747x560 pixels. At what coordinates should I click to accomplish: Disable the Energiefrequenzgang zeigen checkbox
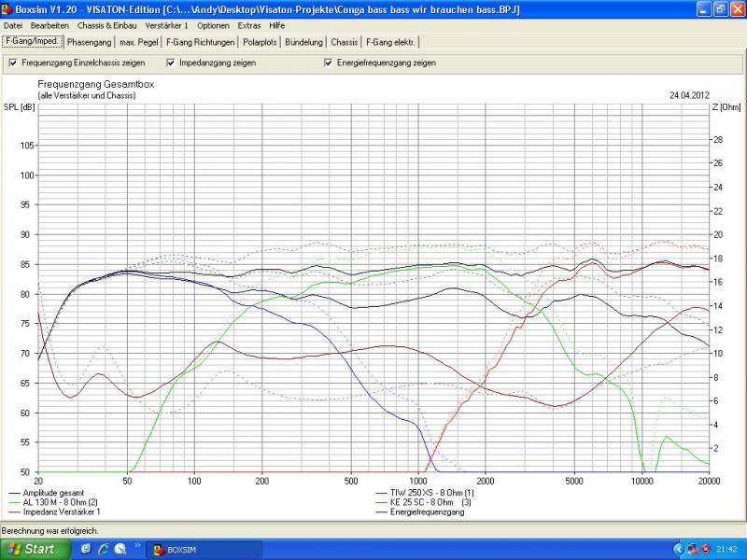pos(329,63)
